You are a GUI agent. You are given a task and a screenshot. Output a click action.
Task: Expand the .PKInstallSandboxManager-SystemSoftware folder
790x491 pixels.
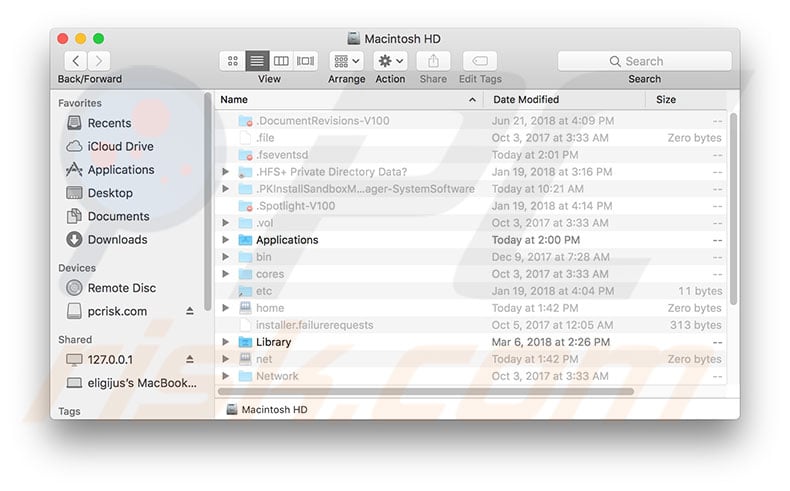[x=226, y=189]
